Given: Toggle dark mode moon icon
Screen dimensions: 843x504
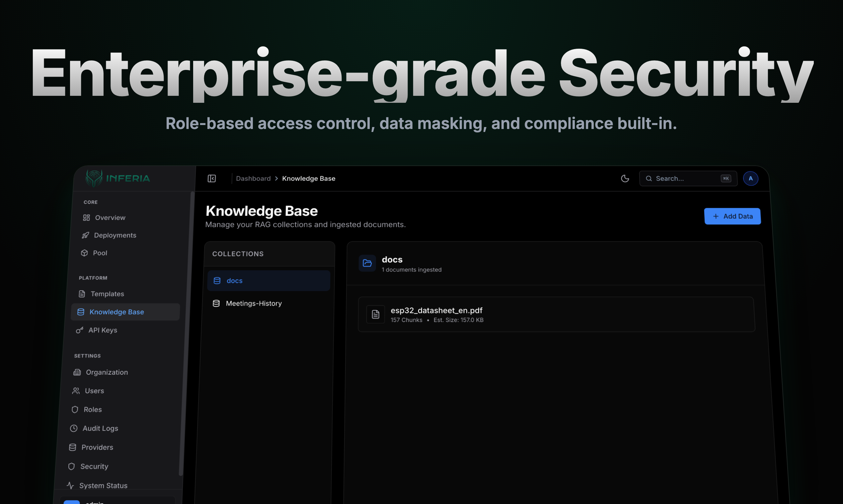Looking at the screenshot, I should coord(625,178).
